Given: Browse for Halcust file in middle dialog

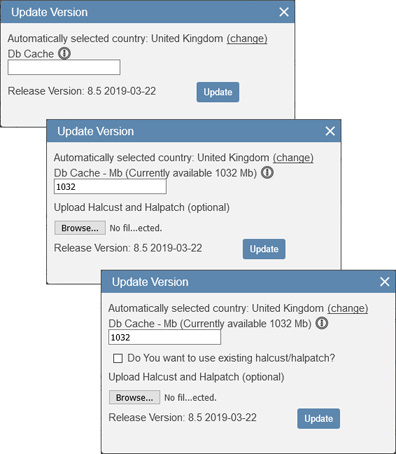Looking at the screenshot, I should 80,228.
